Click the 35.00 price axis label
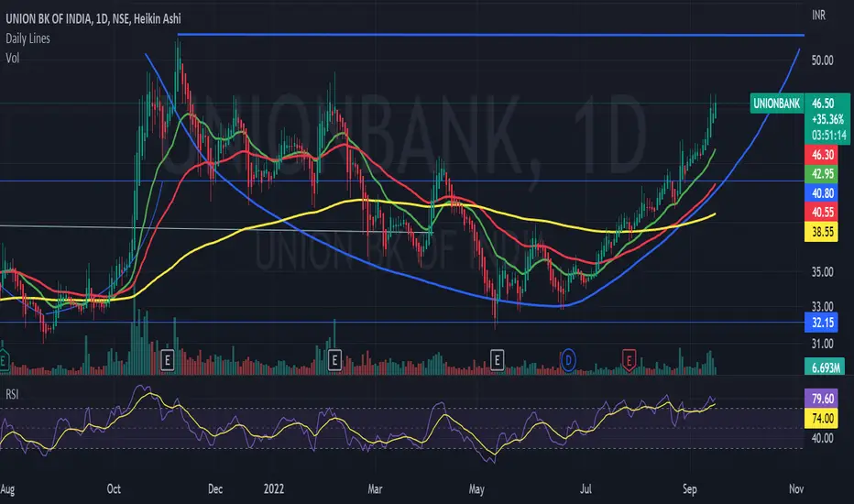The height and width of the screenshot is (504, 854). pos(823,272)
